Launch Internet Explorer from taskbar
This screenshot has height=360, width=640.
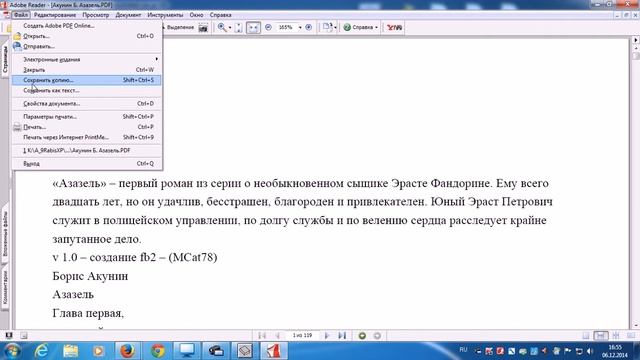(42, 351)
